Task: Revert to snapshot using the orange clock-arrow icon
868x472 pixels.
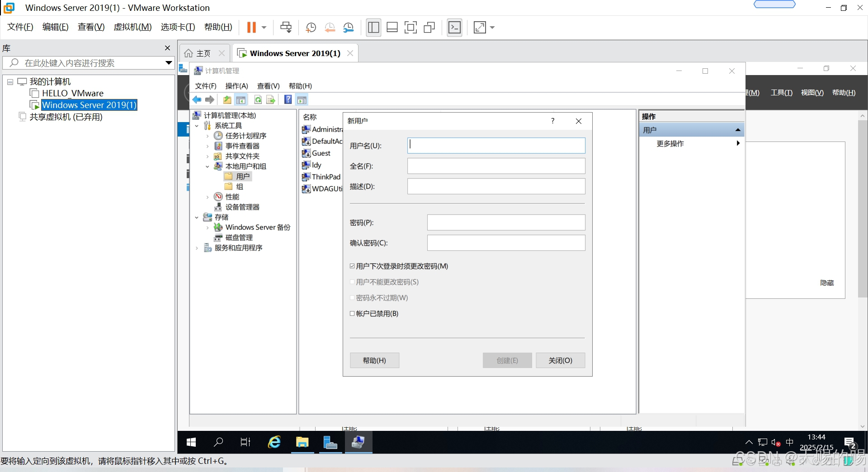Action: pyautogui.click(x=330, y=28)
